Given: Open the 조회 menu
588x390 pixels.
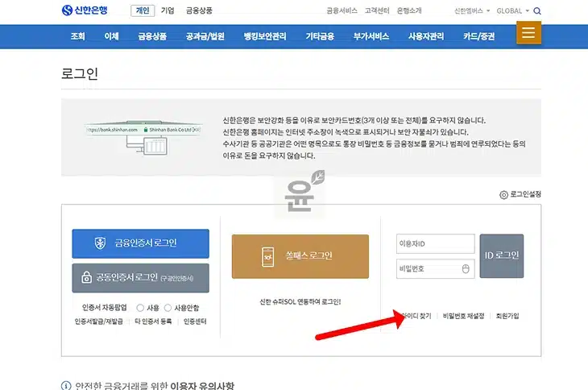Looking at the screenshot, I should [x=77, y=36].
